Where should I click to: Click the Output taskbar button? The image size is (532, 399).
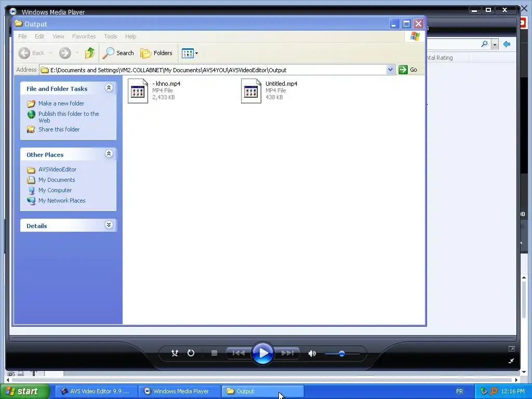262,391
